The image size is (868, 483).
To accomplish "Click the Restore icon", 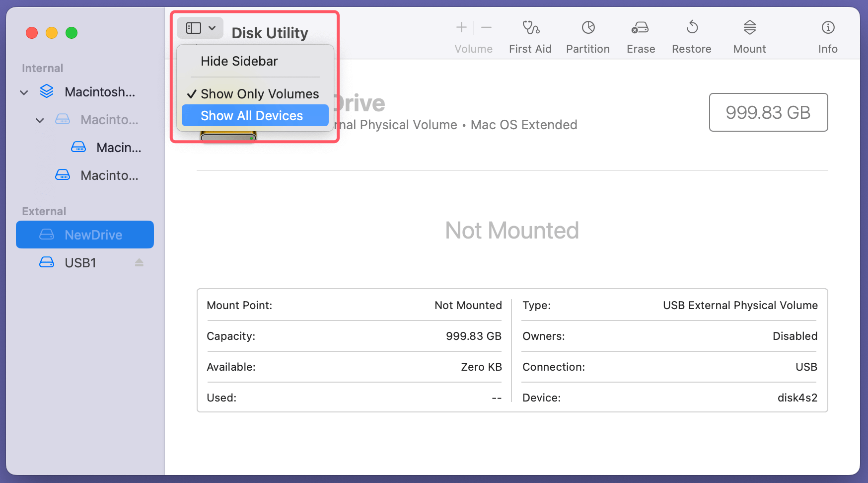I will pos(691,35).
